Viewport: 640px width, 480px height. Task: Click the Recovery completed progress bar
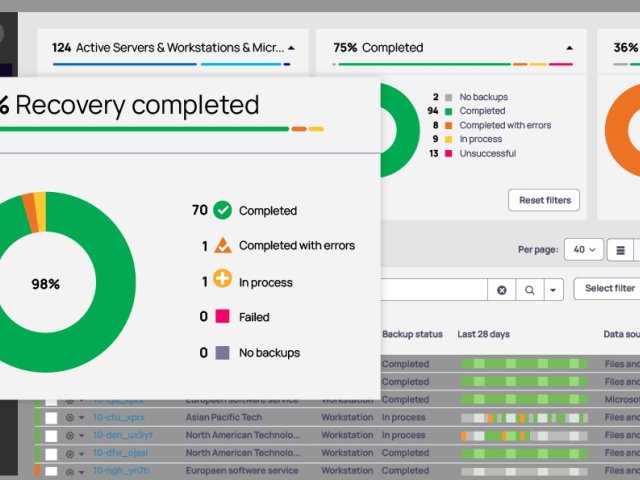tap(162, 129)
